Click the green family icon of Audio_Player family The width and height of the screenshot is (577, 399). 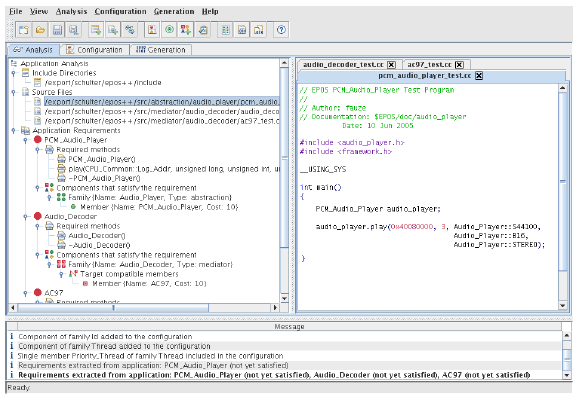(61, 197)
